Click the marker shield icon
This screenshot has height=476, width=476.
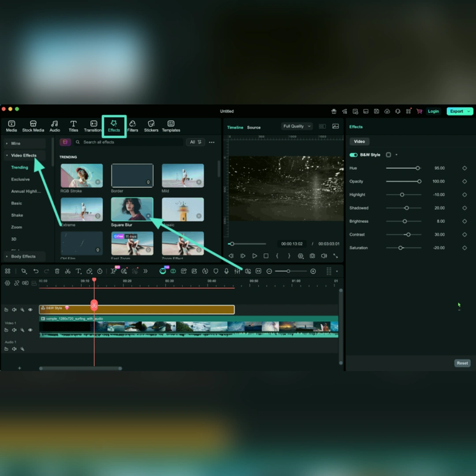pyautogui.click(x=216, y=271)
